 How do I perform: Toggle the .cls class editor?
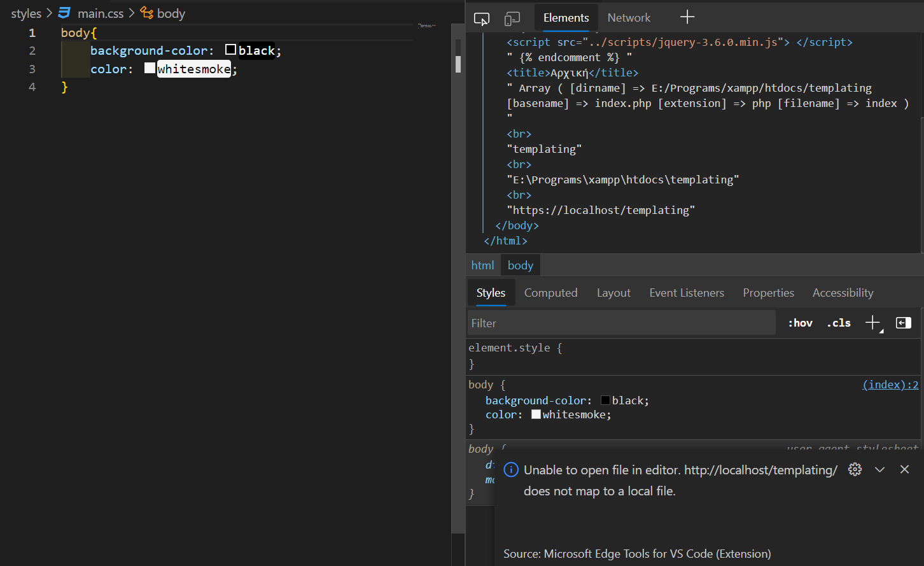839,323
